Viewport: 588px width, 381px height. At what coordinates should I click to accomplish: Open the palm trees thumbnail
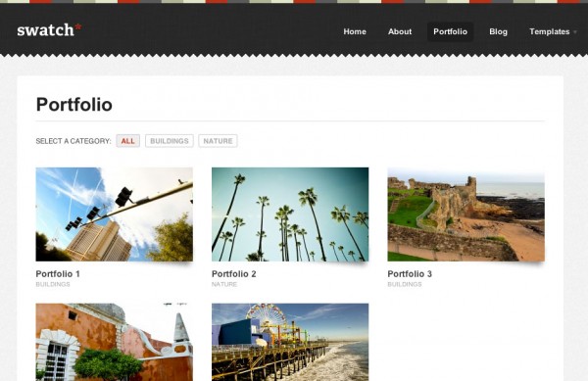[290, 214]
